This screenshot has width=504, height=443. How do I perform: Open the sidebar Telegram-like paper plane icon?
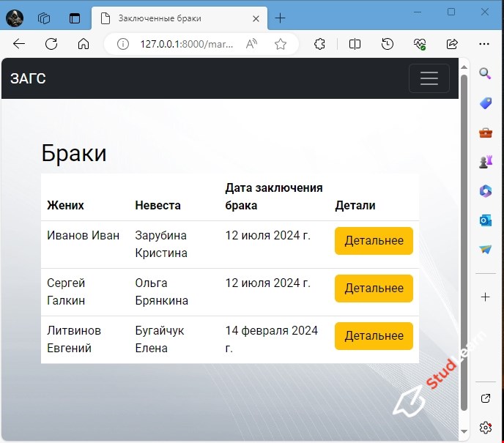coord(486,249)
